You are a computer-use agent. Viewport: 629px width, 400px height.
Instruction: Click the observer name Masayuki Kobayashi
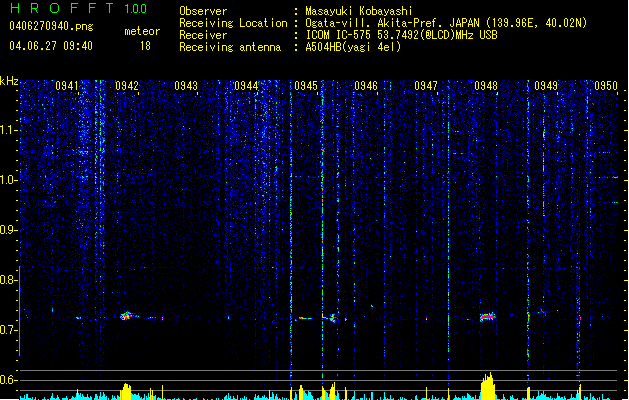pyautogui.click(x=359, y=11)
